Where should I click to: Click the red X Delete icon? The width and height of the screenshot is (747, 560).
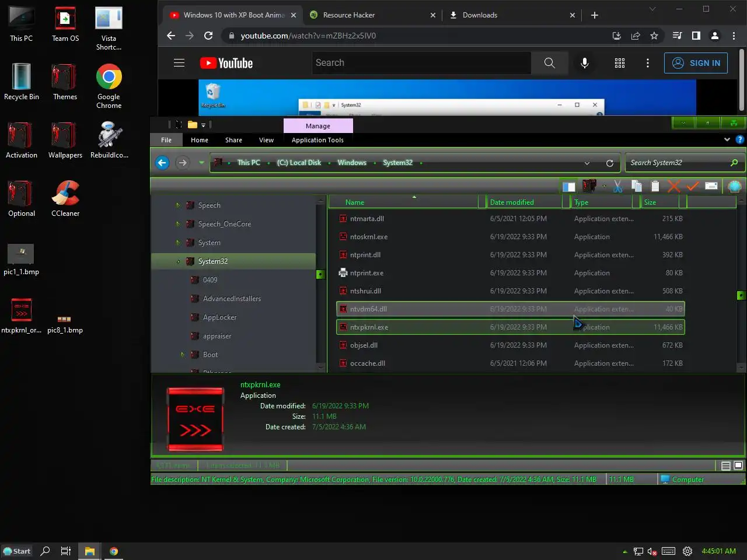pos(674,186)
